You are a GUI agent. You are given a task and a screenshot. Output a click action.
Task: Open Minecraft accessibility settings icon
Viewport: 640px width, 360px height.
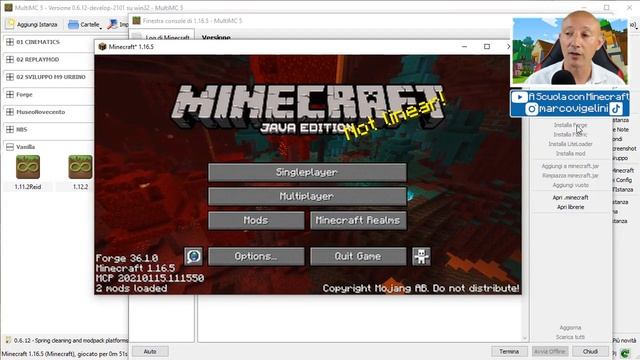pyautogui.click(x=421, y=257)
